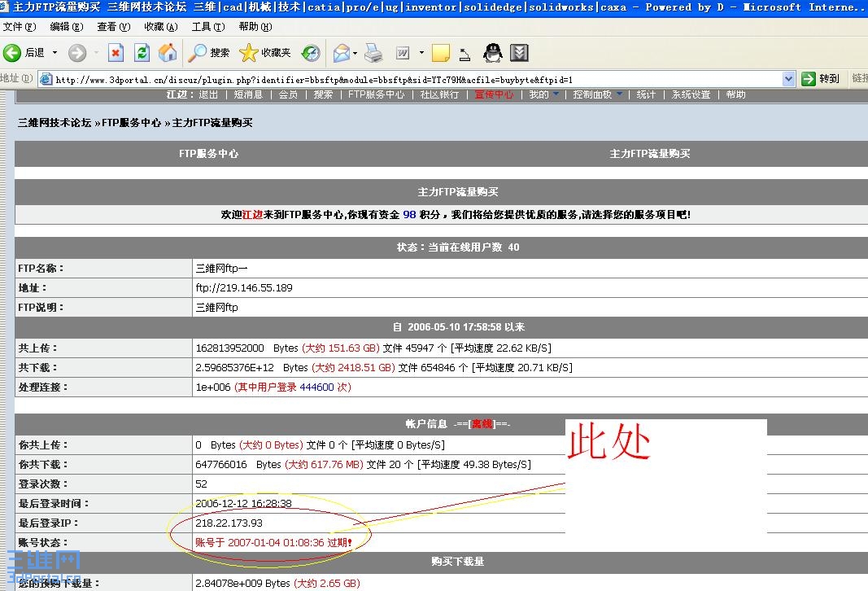Open the Back button history dropdown arrow
The height and width of the screenshot is (591, 868).
pos(55,53)
